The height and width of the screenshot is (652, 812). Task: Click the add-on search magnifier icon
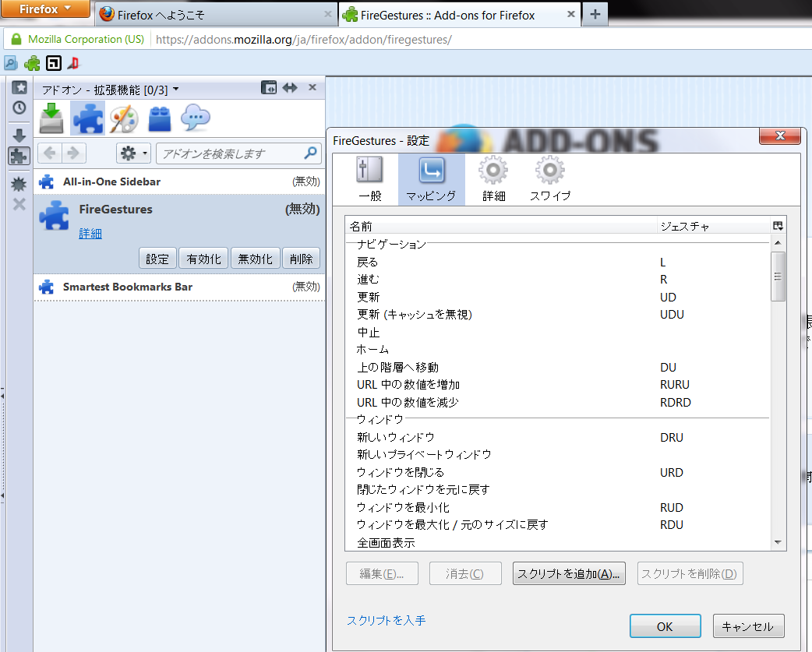pos(310,153)
